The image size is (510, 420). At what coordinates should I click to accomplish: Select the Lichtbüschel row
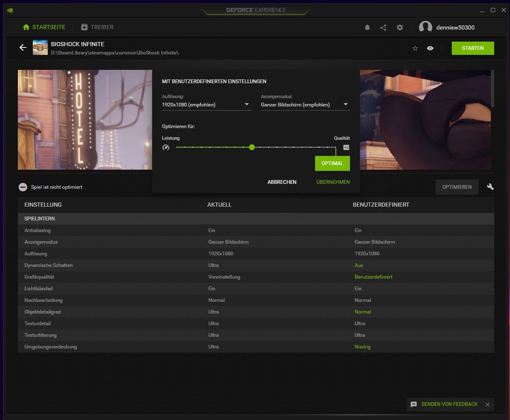[x=256, y=289]
